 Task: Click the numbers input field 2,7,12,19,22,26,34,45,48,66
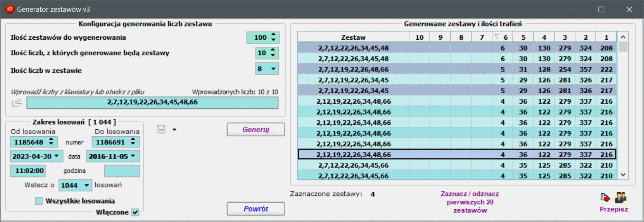pos(153,103)
